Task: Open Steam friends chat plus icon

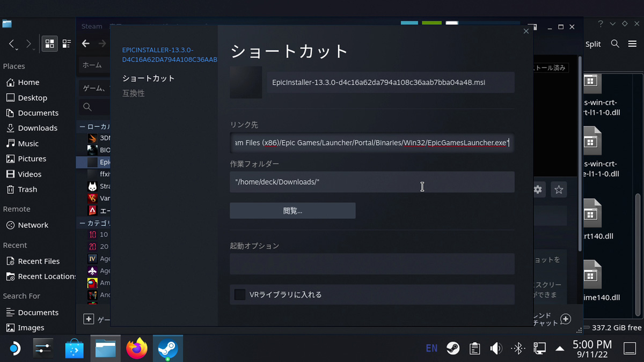Action: coord(565,319)
